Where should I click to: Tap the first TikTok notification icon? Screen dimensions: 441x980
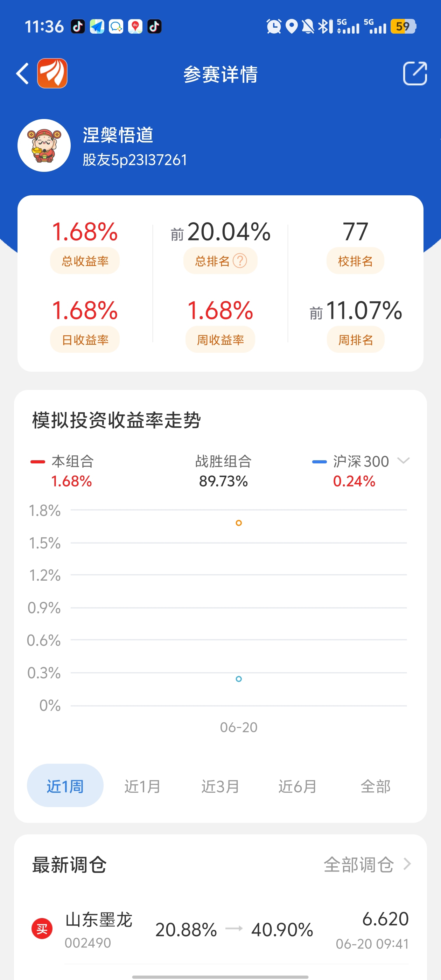pyautogui.click(x=78, y=26)
